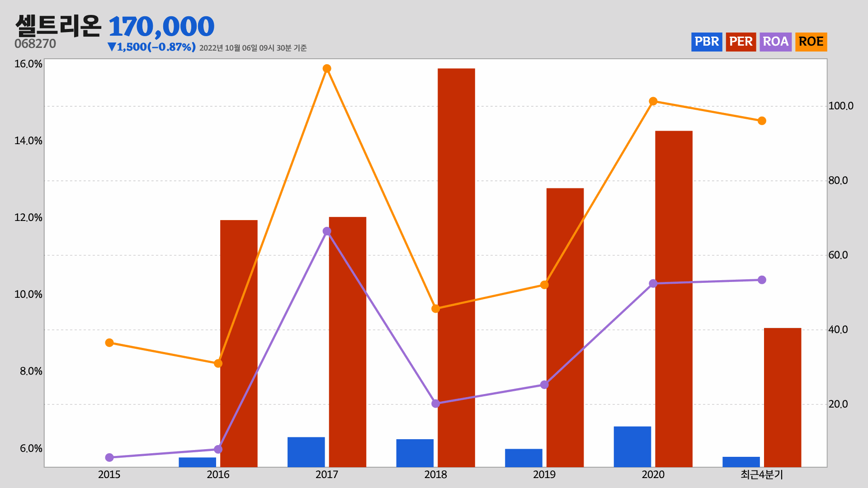The width and height of the screenshot is (868, 488).
Task: Click the blue PBR bar for 2020
Action: (x=632, y=446)
